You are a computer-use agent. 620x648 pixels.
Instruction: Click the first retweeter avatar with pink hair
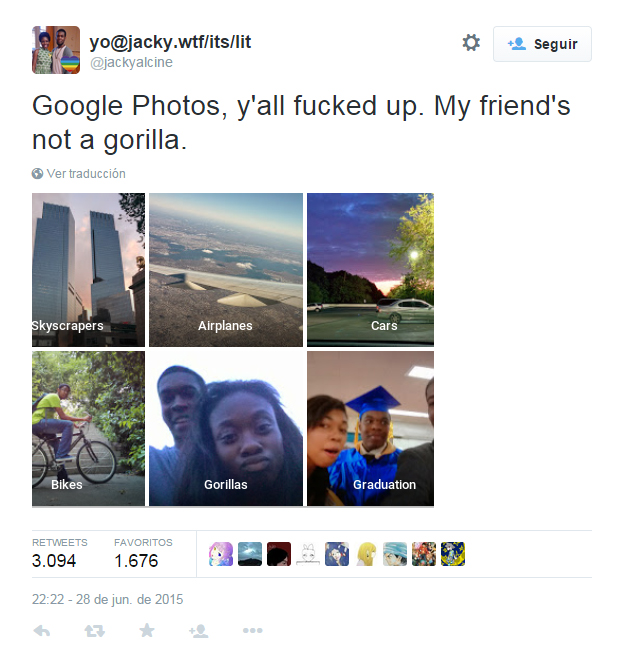coord(221,554)
